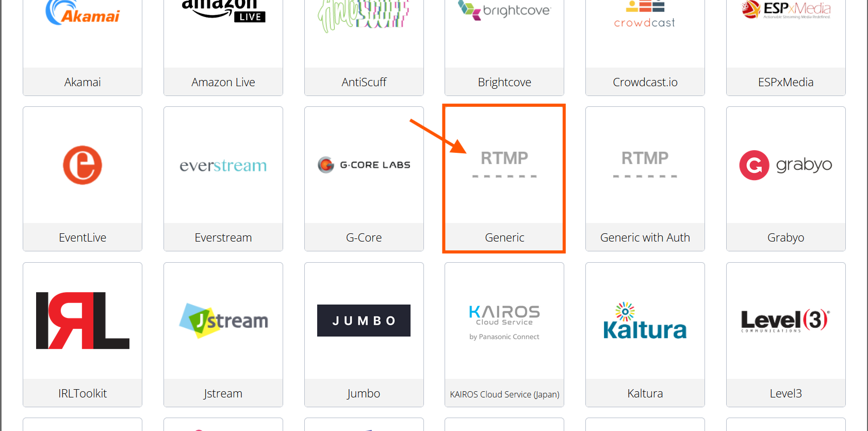868x431 pixels.
Task: Pick the Kaltura logo
Action: (x=645, y=321)
